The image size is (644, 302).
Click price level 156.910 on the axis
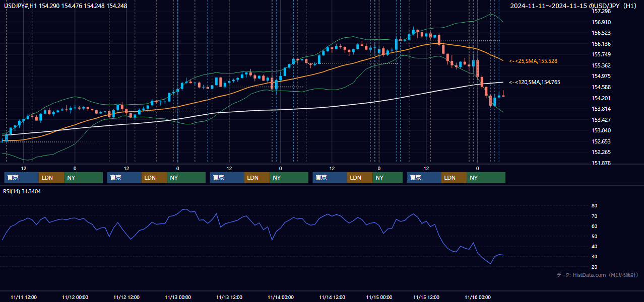601,22
